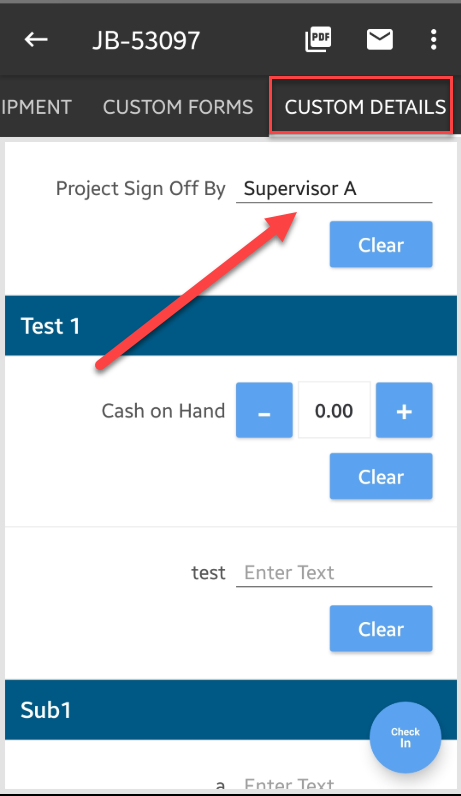461x796 pixels.
Task: Tap the JB-53097 job title
Action: [146, 40]
